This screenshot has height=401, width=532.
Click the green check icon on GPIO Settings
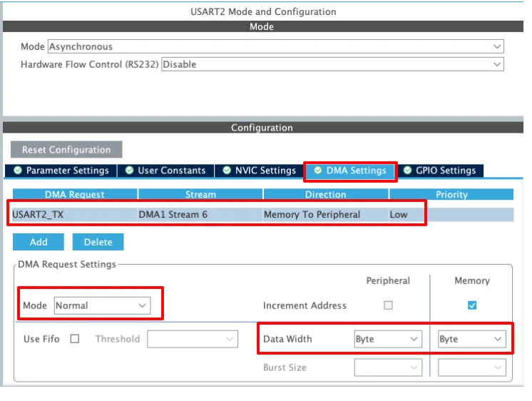pos(408,171)
